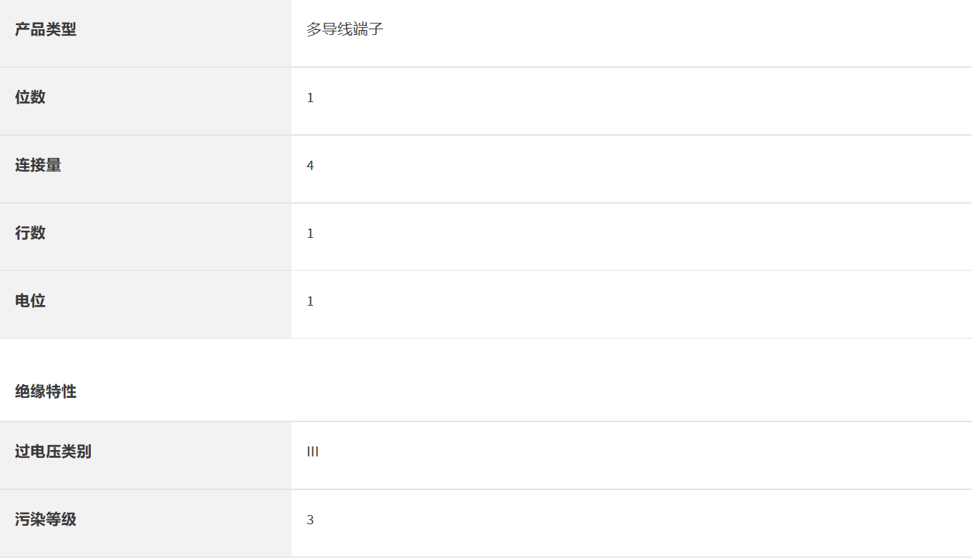This screenshot has height=560, width=974.
Task: Click the 位数 row label
Action: pos(30,97)
